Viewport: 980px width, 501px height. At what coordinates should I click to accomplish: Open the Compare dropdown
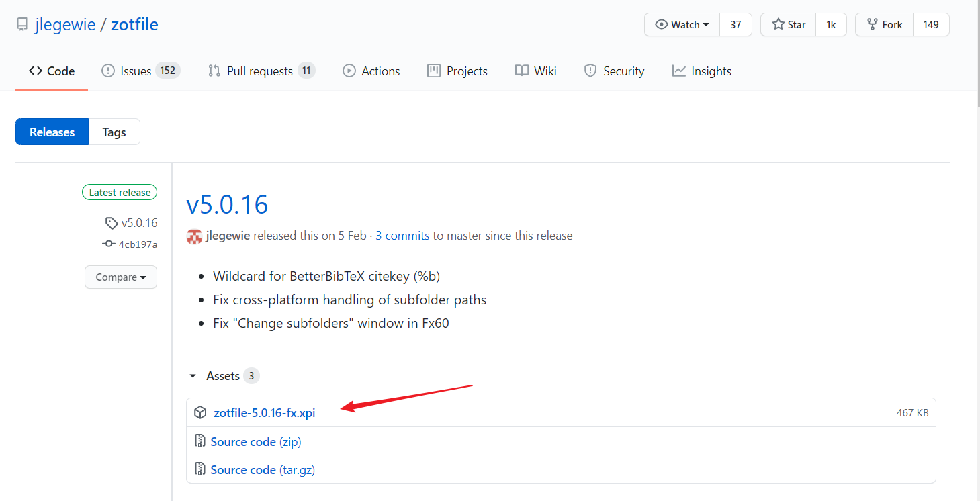[x=121, y=277]
